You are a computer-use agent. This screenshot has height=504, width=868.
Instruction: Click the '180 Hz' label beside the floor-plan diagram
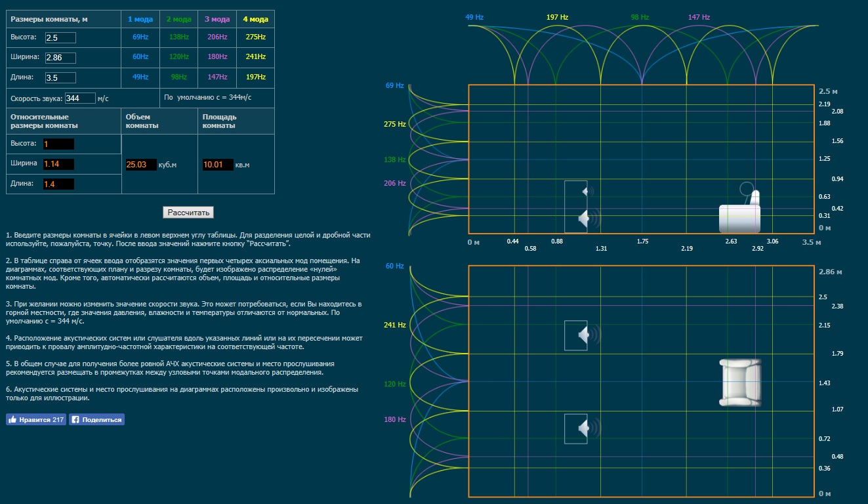tap(395, 419)
